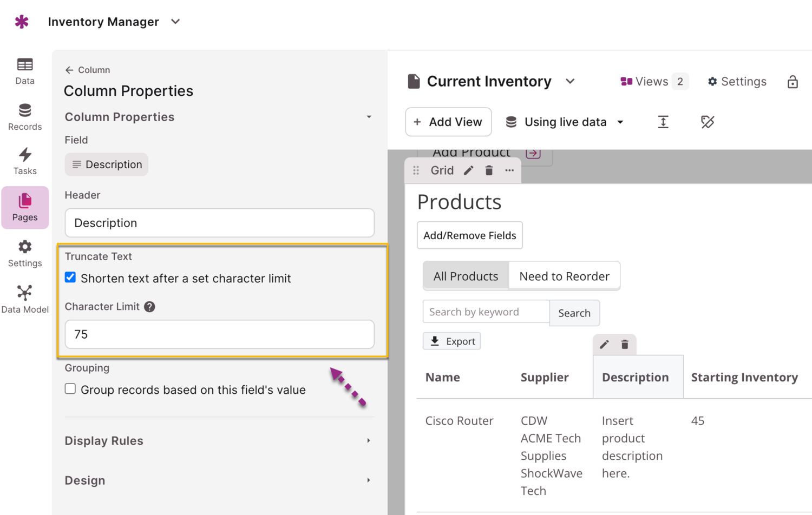Open the Records section in sidebar
The width and height of the screenshot is (812, 515).
coord(25,116)
